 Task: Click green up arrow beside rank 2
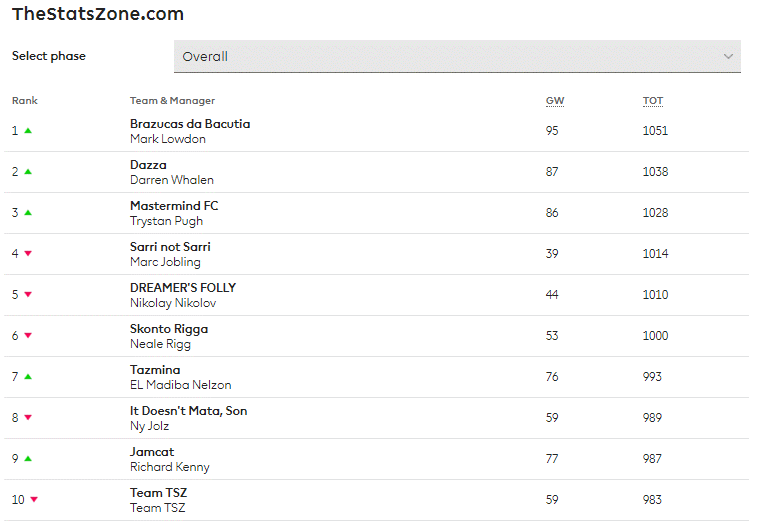pos(28,172)
